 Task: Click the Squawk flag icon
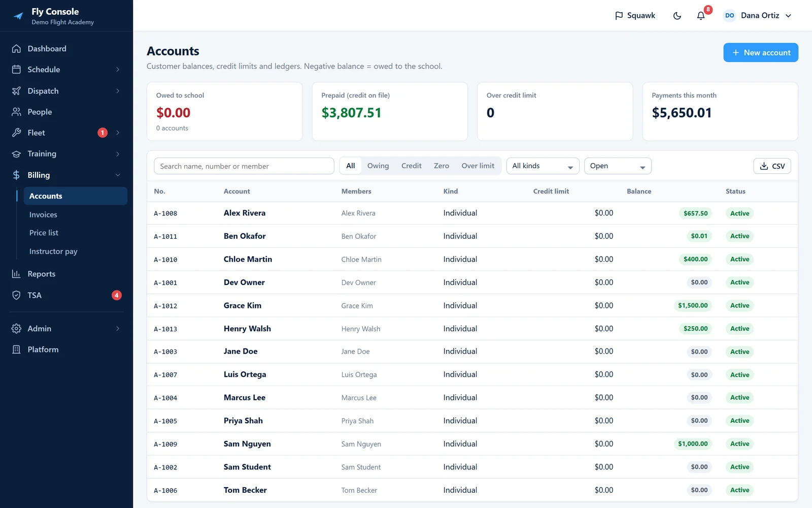pos(619,16)
